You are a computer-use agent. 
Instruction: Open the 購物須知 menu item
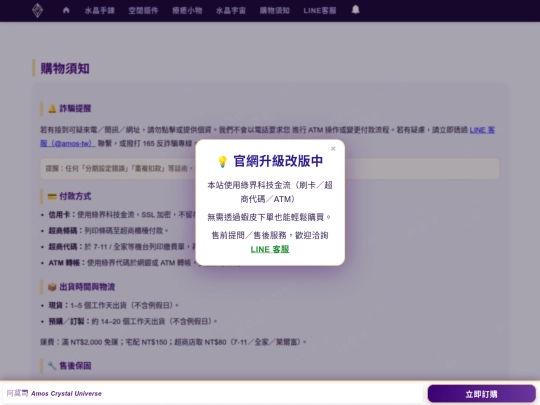click(x=274, y=11)
